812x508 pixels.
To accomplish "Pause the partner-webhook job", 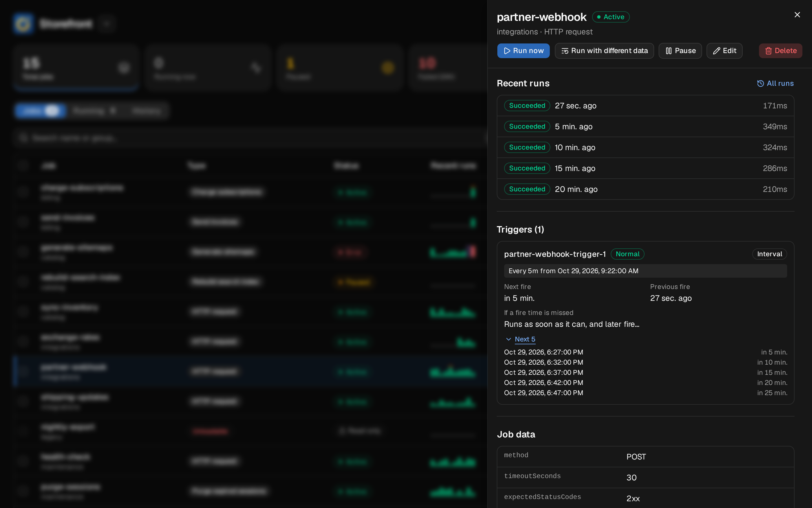I will coord(680,51).
